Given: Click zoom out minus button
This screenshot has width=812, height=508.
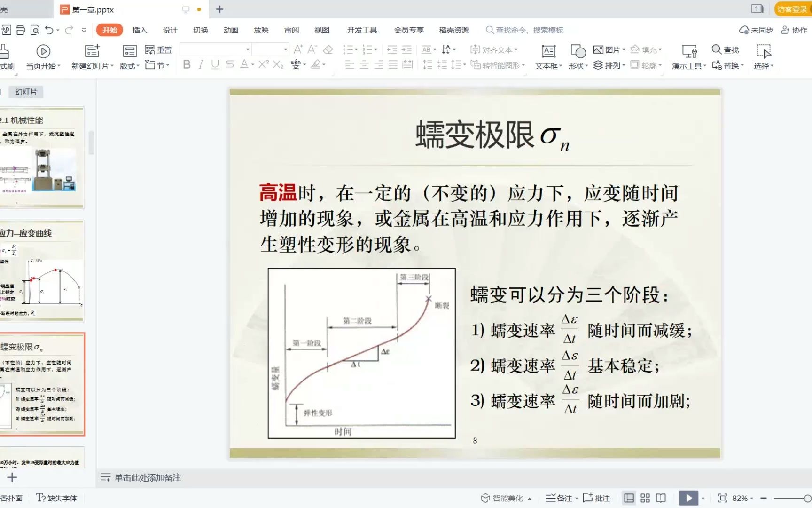Looking at the screenshot, I should (764, 498).
